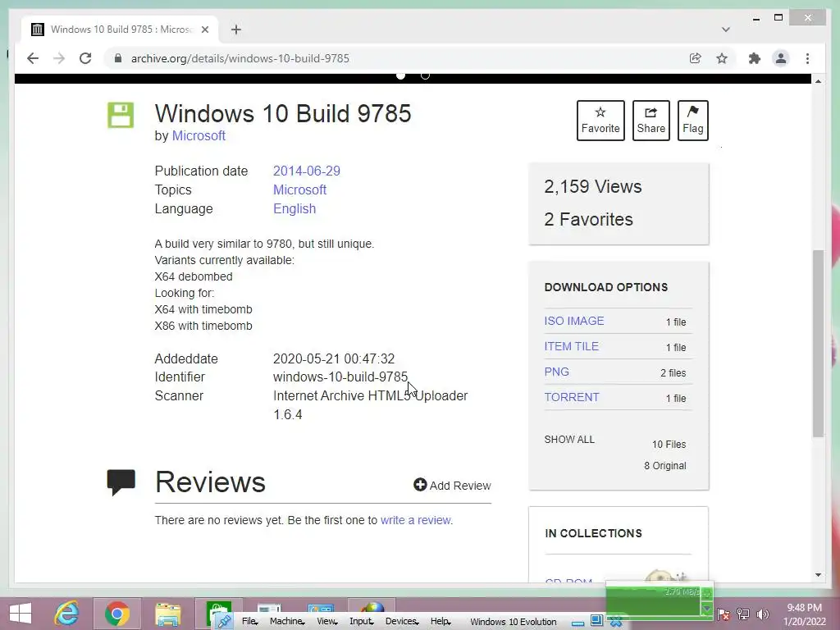Click the Chrome back arrow
The image size is (840, 630).
tap(33, 58)
